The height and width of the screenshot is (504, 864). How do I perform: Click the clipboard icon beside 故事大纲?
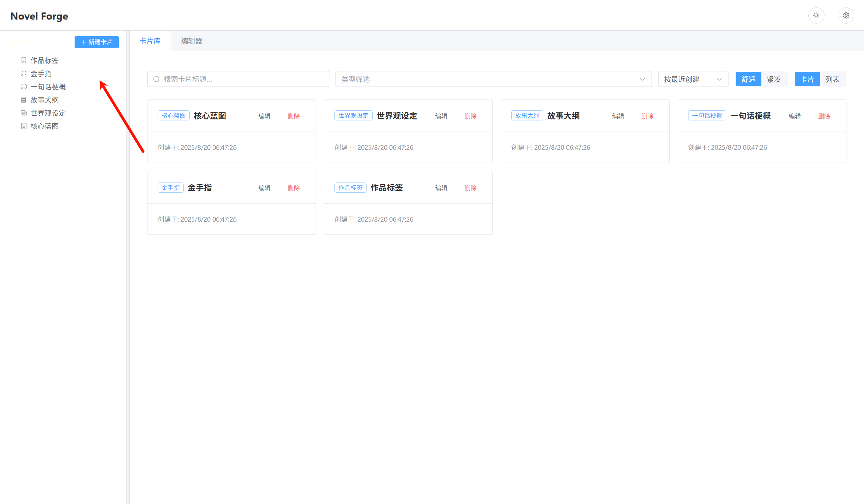coord(24,100)
